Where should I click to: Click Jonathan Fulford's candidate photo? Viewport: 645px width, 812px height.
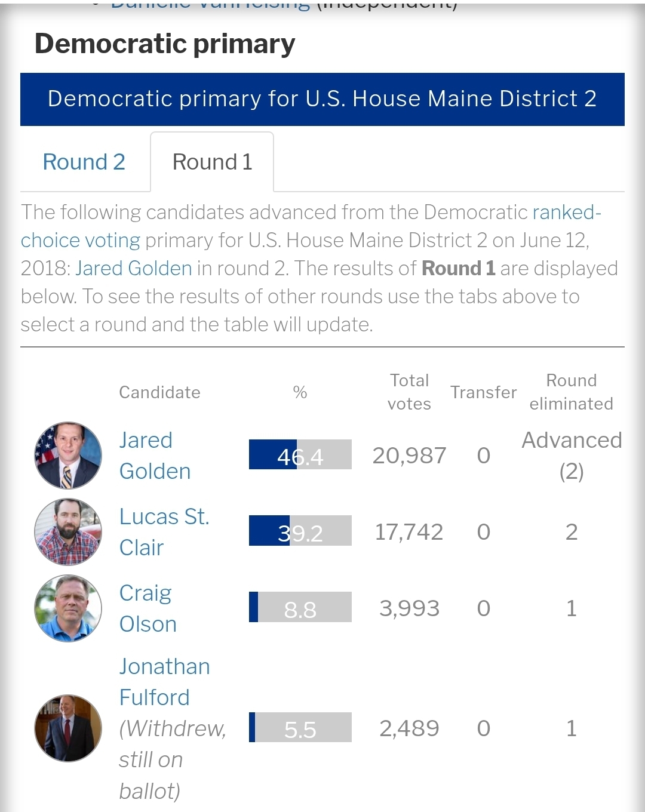[68, 728]
